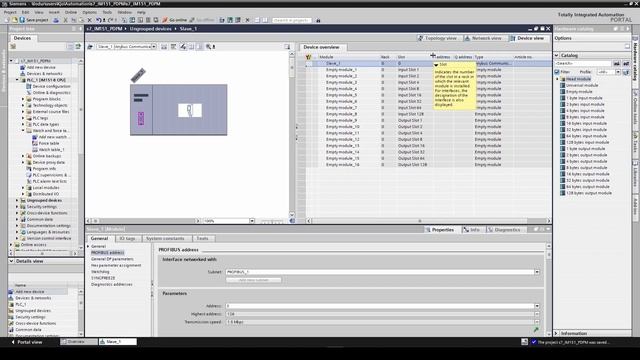Click the Delete X icon in toolbar
Viewport: 640px width, 360px height.
pos(89,20)
